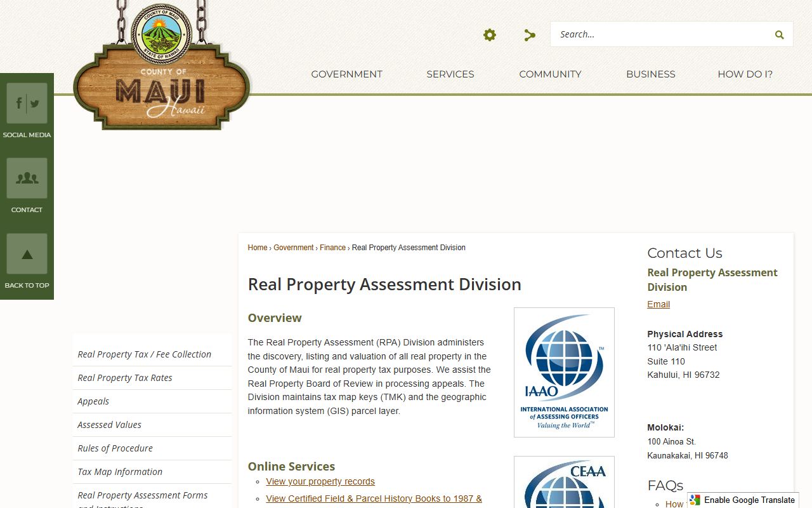The height and width of the screenshot is (508, 812).
Task: Open Tax Map Information sidebar link
Action: [x=152, y=472]
